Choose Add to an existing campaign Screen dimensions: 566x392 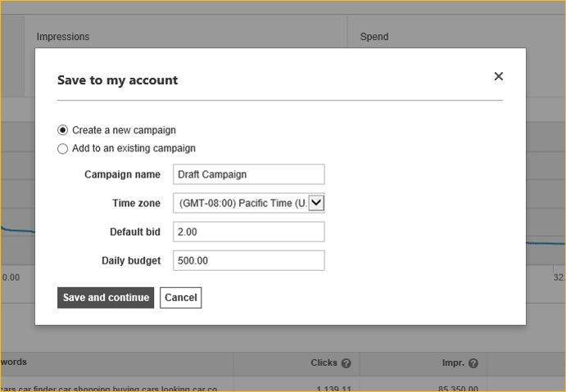click(63, 149)
